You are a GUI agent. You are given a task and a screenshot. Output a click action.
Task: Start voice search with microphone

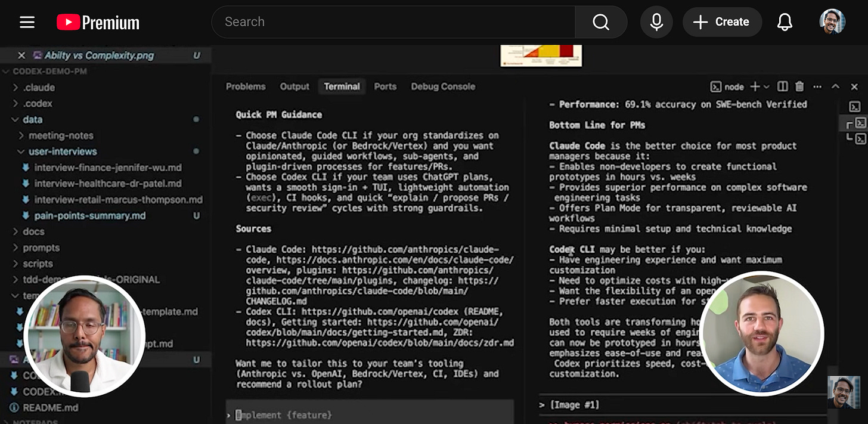656,22
